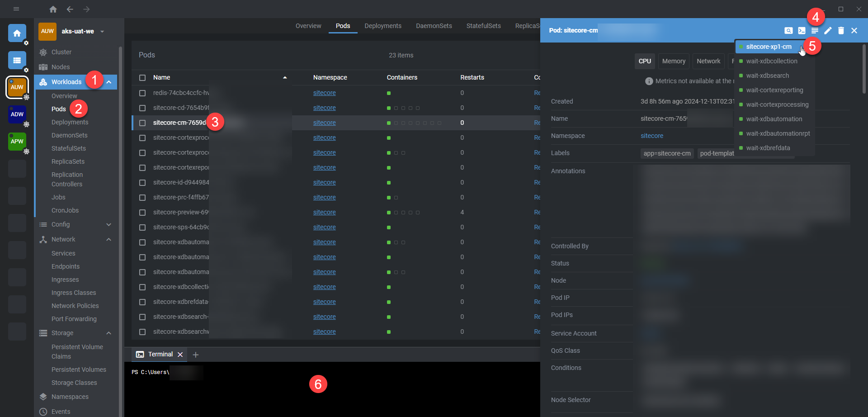Open the aks-uat-we cluster dropdown
The image size is (868, 417).
pos(102,31)
